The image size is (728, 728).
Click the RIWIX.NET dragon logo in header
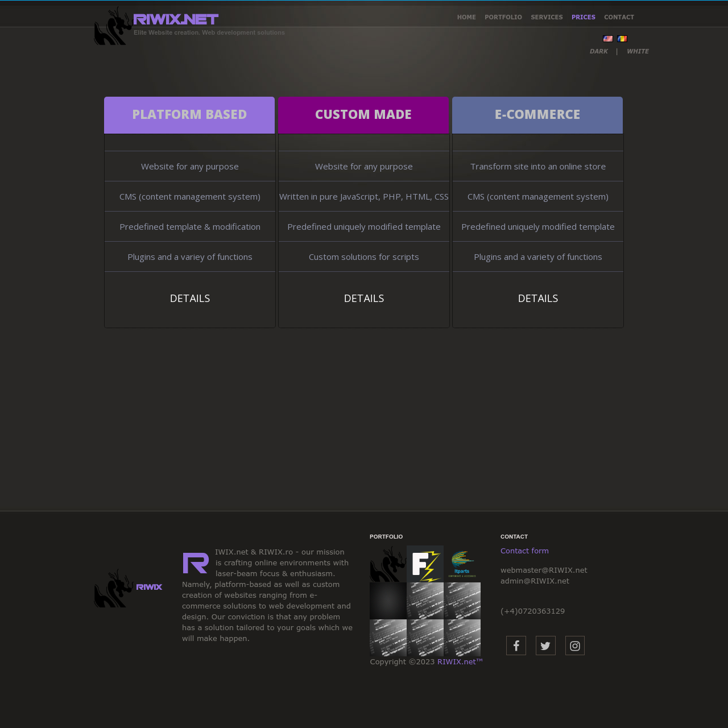(x=156, y=26)
